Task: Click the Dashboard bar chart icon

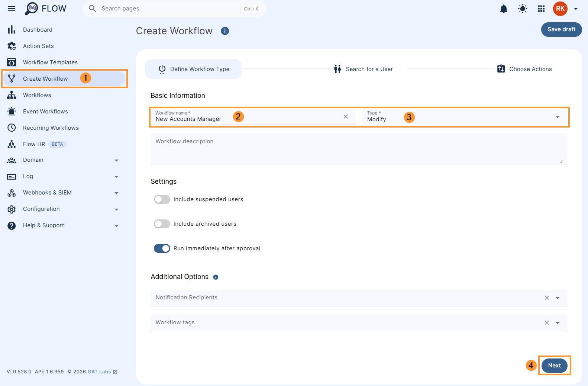Action: 12,30
